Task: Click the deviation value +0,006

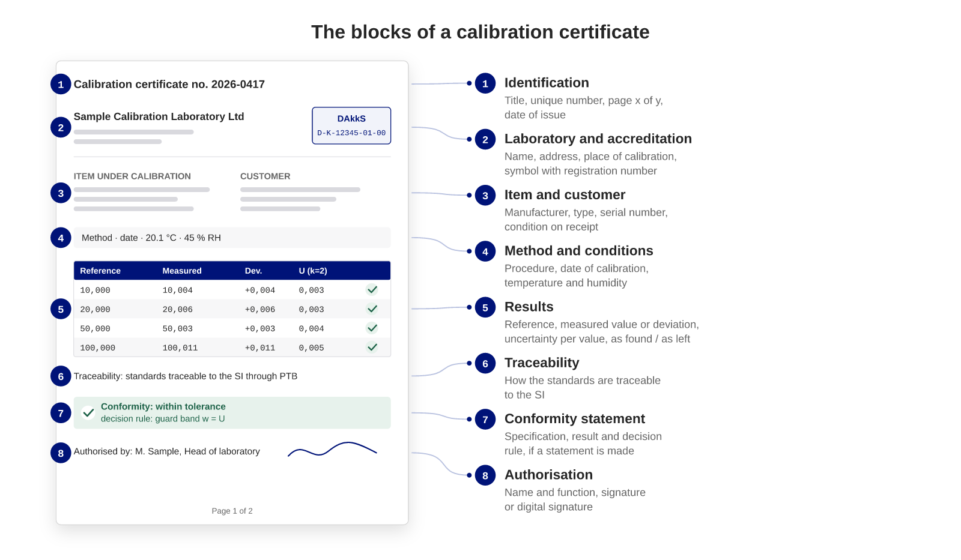Action: coord(260,310)
